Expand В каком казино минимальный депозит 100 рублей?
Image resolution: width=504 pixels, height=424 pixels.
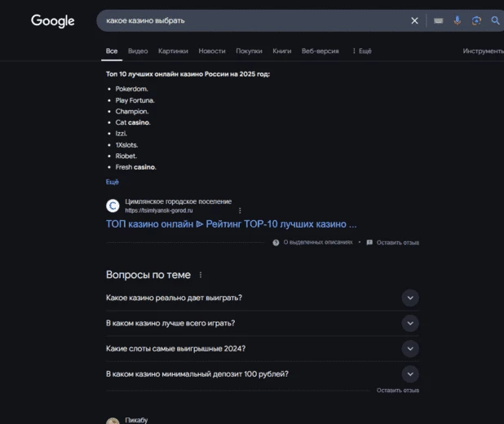point(263,374)
